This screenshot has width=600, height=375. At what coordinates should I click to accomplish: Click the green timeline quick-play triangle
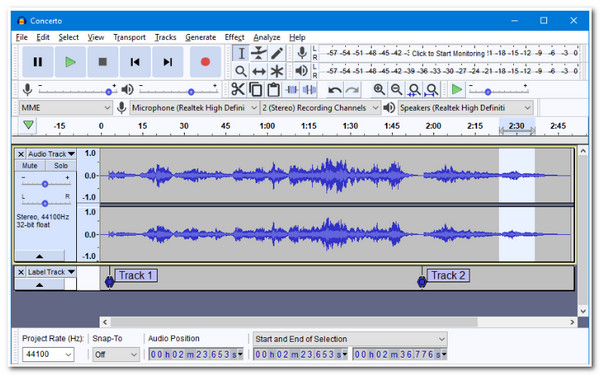pyautogui.click(x=28, y=125)
